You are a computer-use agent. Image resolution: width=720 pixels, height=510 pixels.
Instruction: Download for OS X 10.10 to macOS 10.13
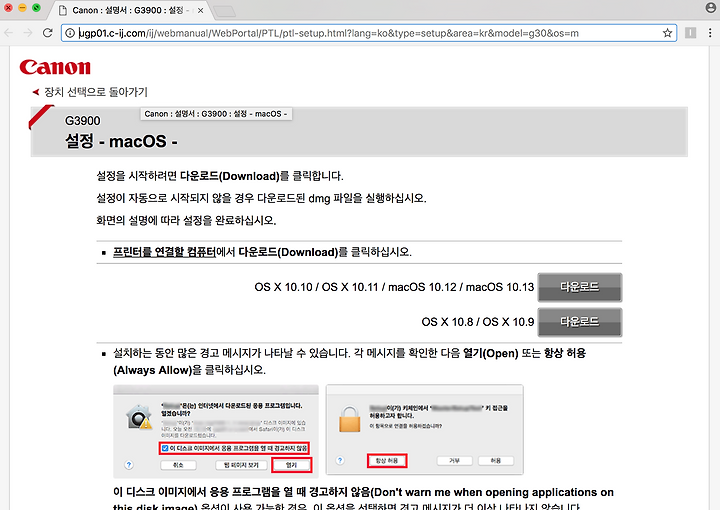point(580,287)
